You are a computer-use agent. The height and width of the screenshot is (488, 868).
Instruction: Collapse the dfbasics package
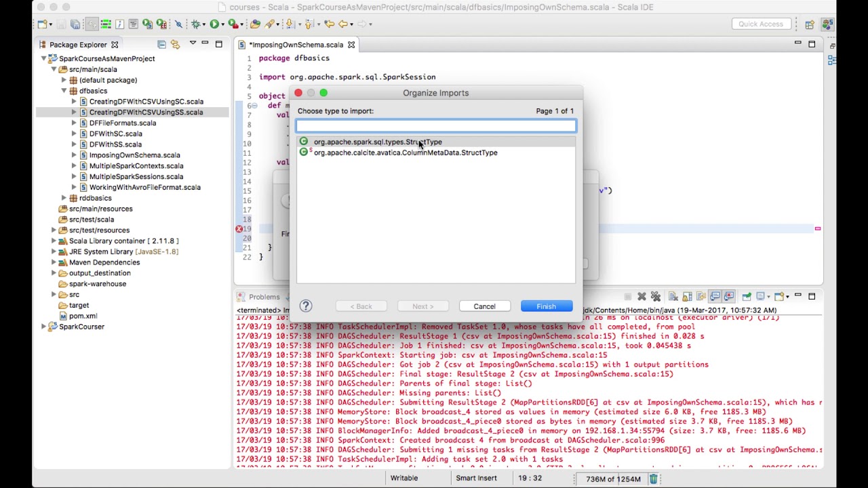[x=64, y=91]
